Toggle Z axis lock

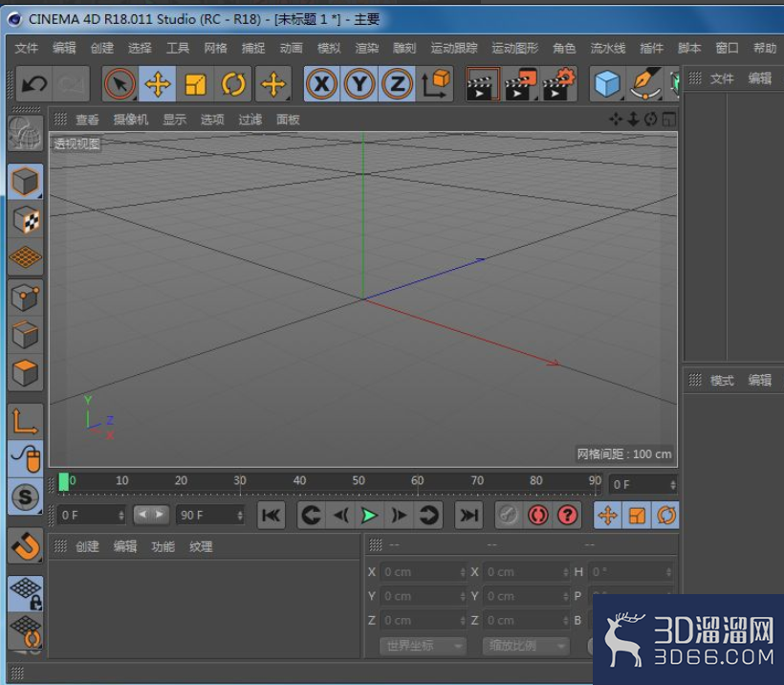(397, 83)
